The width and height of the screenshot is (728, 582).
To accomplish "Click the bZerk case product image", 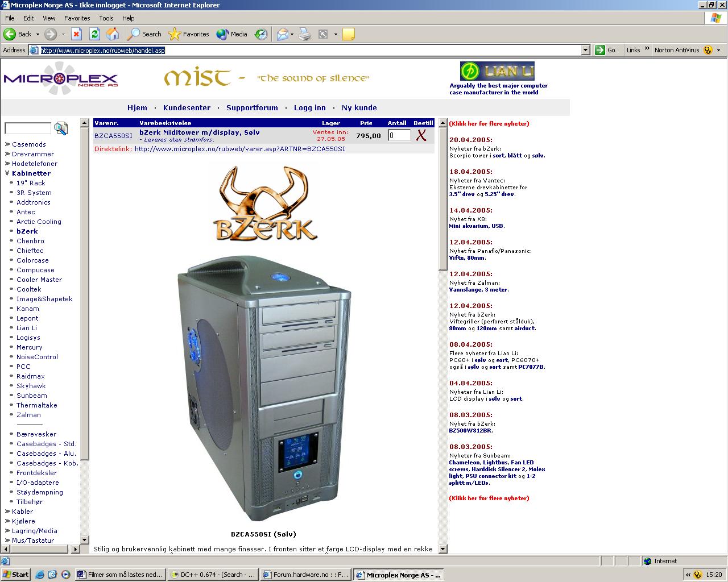I will (264, 388).
